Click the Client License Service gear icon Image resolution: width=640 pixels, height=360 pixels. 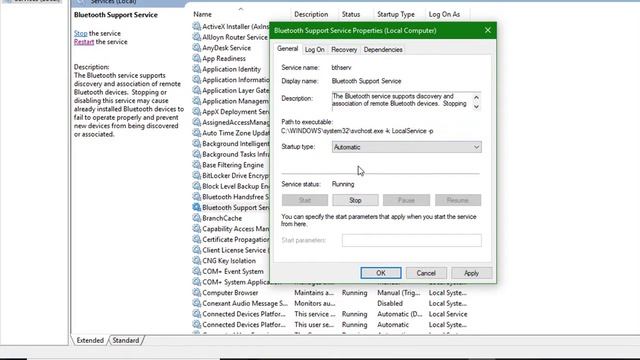[196, 250]
